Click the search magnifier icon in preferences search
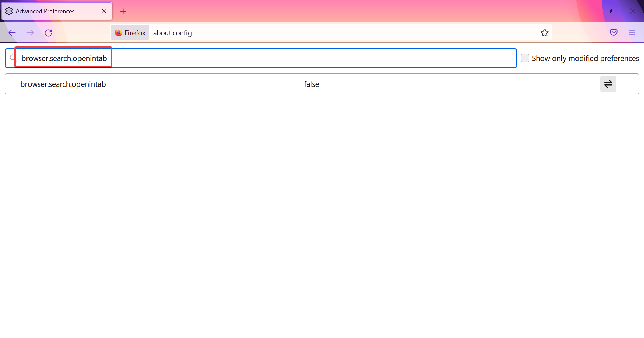644x338 pixels. (12, 57)
